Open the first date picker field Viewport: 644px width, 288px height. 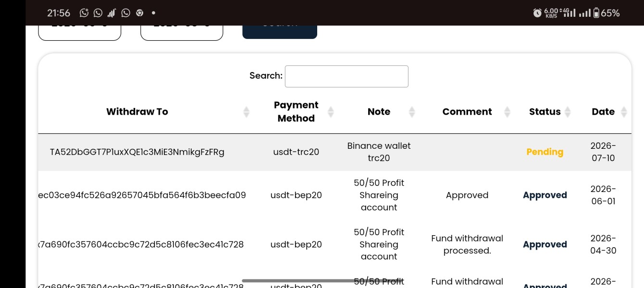point(80,32)
